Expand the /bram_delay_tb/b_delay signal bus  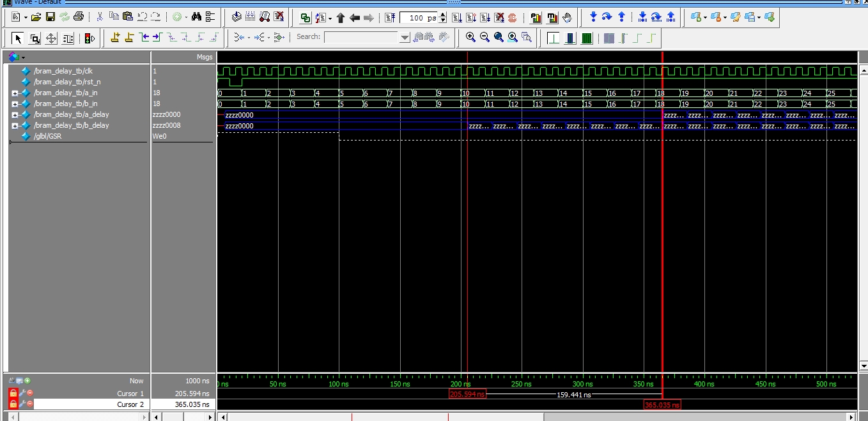[15, 126]
